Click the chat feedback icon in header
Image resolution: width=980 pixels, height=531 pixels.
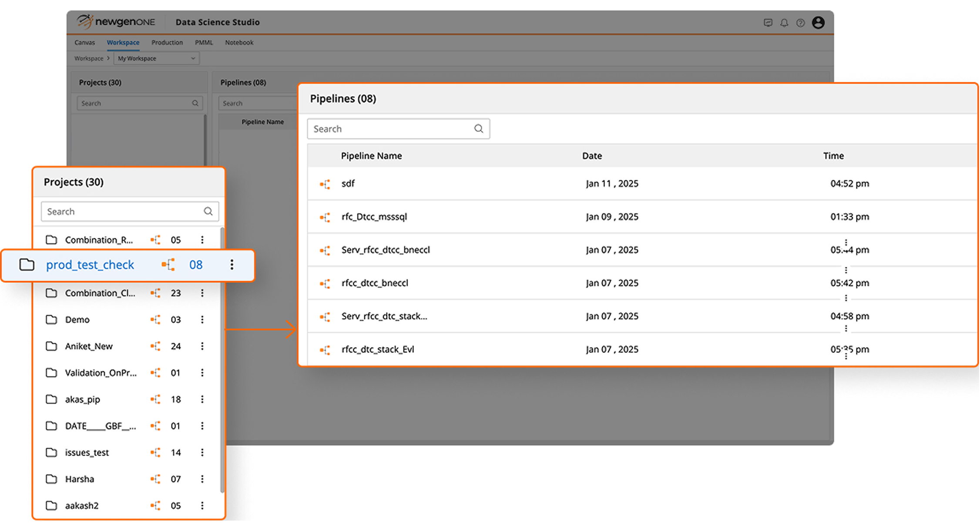(768, 23)
